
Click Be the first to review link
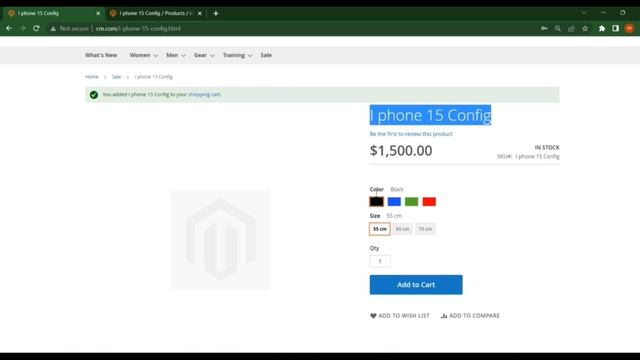pyautogui.click(x=411, y=134)
